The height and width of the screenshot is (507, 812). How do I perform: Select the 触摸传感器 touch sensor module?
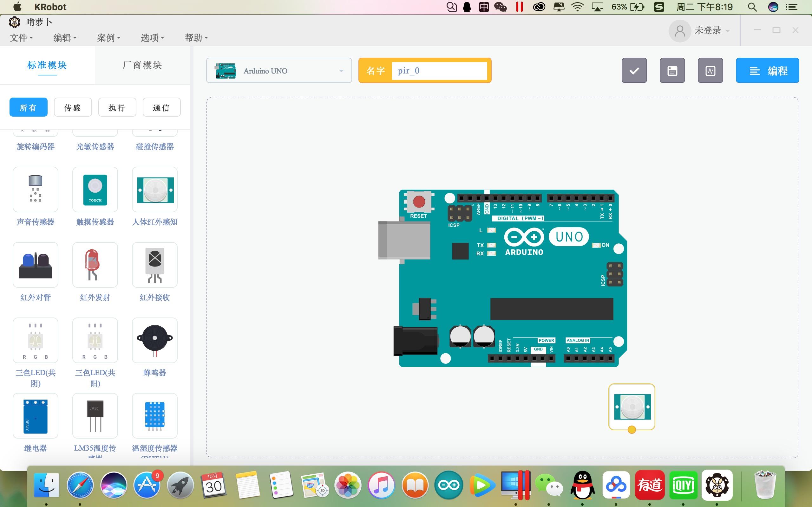tap(95, 189)
